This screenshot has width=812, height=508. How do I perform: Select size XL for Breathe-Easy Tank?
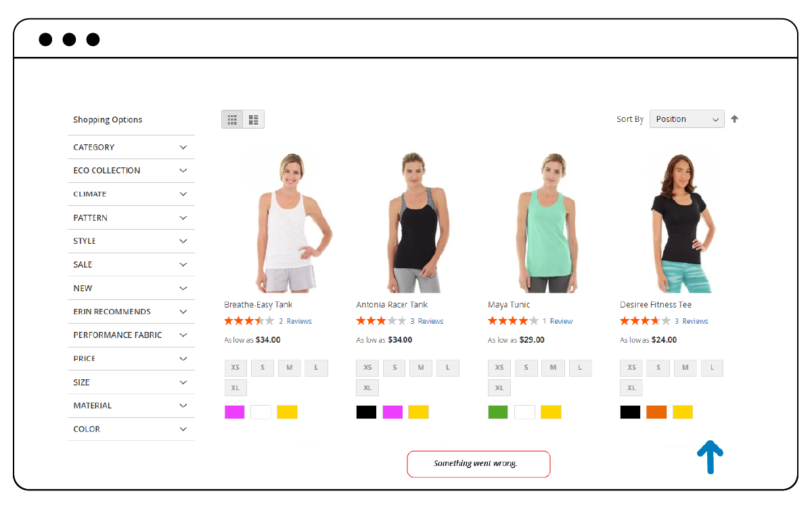pos(235,388)
